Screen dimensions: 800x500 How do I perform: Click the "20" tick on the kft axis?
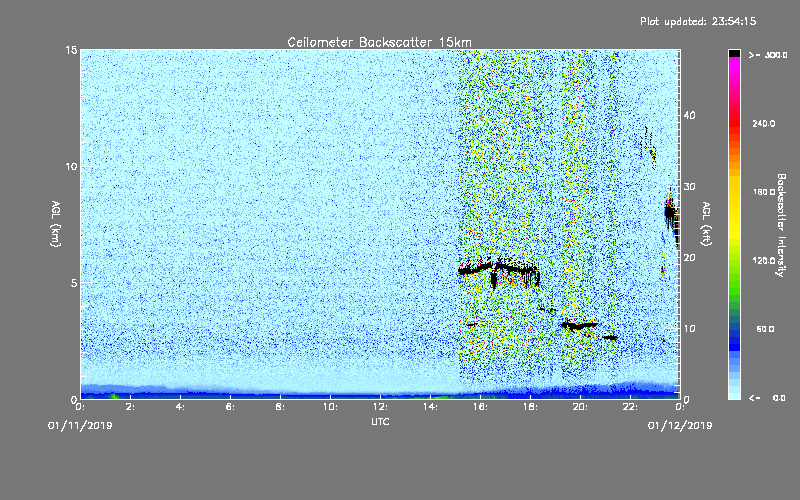pos(689,258)
